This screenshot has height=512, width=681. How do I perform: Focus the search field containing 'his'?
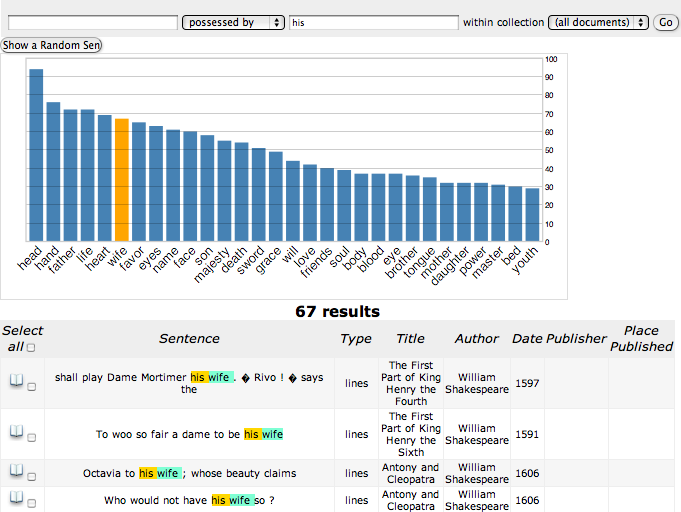tap(374, 23)
